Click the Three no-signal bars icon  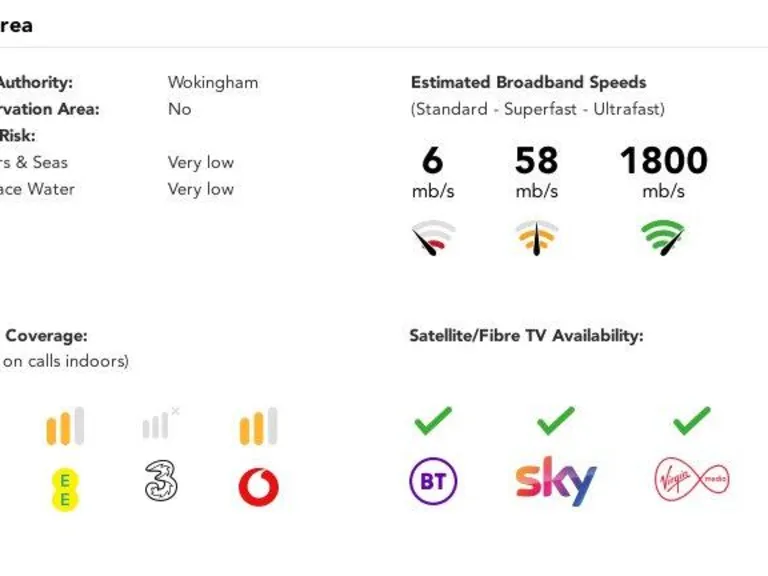click(x=159, y=424)
